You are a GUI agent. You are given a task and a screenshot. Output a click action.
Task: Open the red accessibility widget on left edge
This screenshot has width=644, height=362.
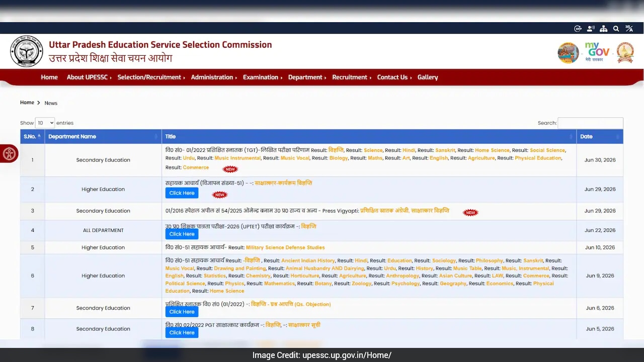pyautogui.click(x=9, y=154)
